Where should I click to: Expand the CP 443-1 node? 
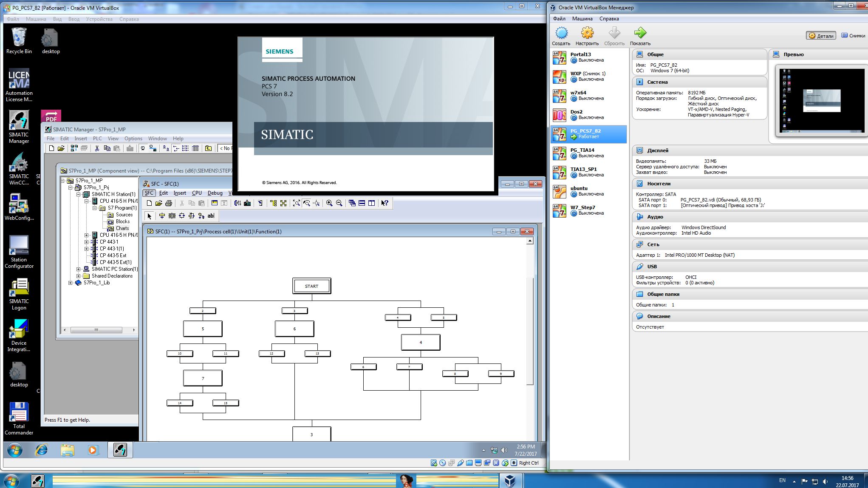click(x=86, y=242)
